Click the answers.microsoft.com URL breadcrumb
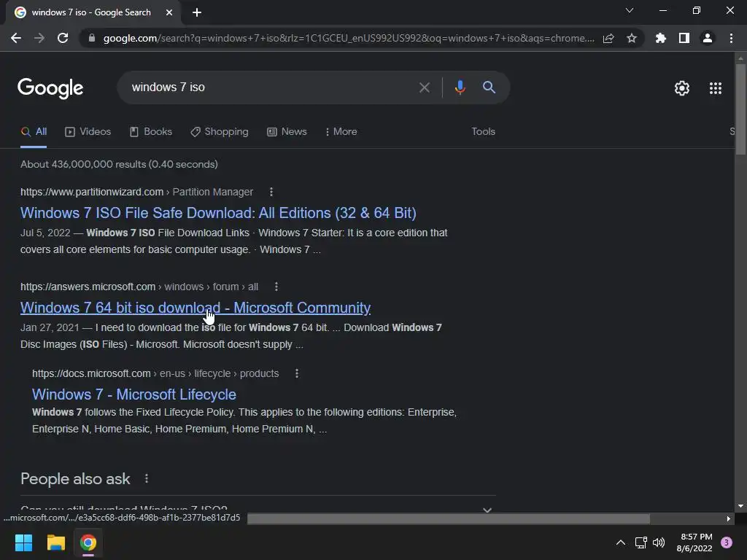 point(139,287)
